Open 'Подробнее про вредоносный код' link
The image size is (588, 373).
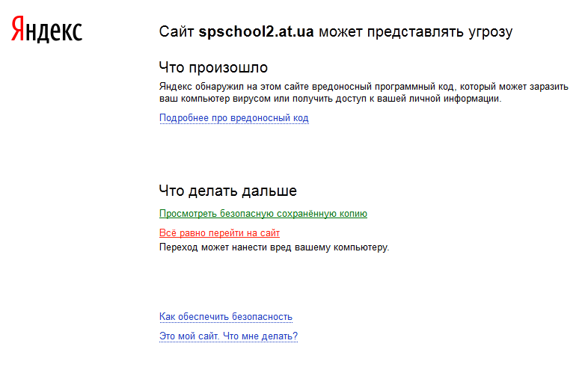click(233, 118)
